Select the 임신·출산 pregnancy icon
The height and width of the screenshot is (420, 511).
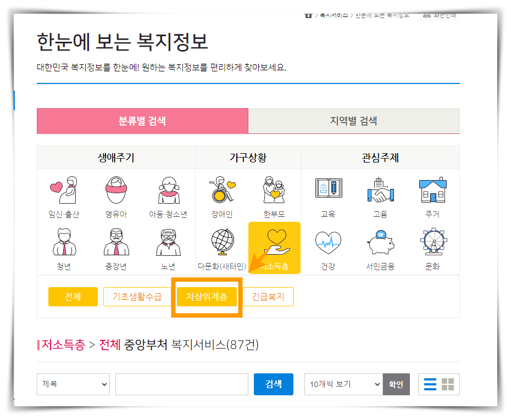click(64, 191)
